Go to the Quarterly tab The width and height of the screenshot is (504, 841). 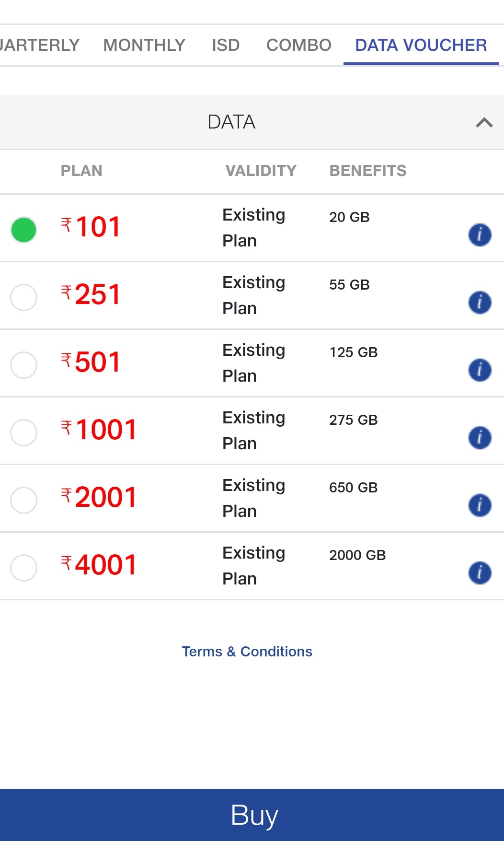pyautogui.click(x=39, y=45)
